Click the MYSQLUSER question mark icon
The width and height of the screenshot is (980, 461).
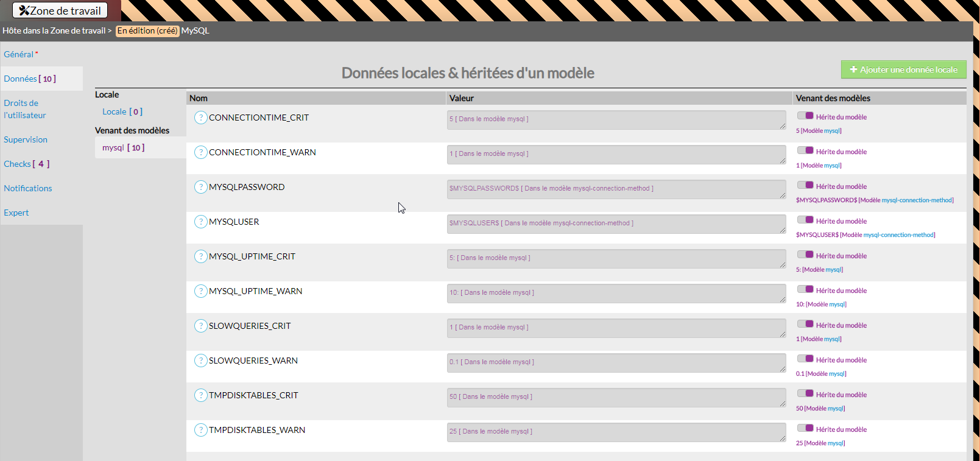click(x=200, y=222)
